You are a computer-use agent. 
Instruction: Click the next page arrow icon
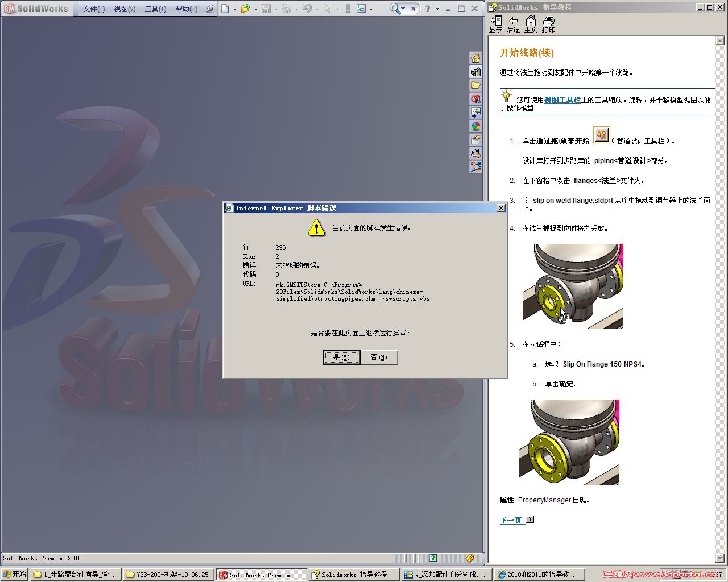tap(530, 519)
